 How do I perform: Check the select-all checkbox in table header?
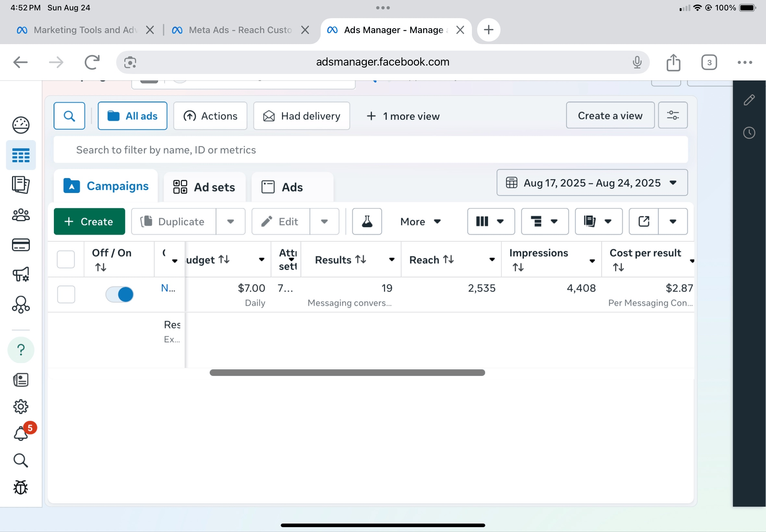[x=66, y=259]
